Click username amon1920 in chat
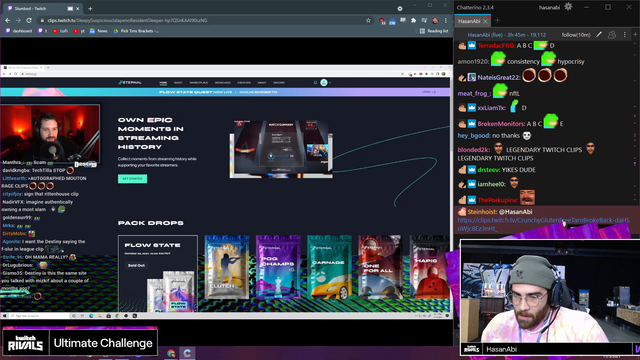The height and width of the screenshot is (360, 640). click(x=473, y=62)
